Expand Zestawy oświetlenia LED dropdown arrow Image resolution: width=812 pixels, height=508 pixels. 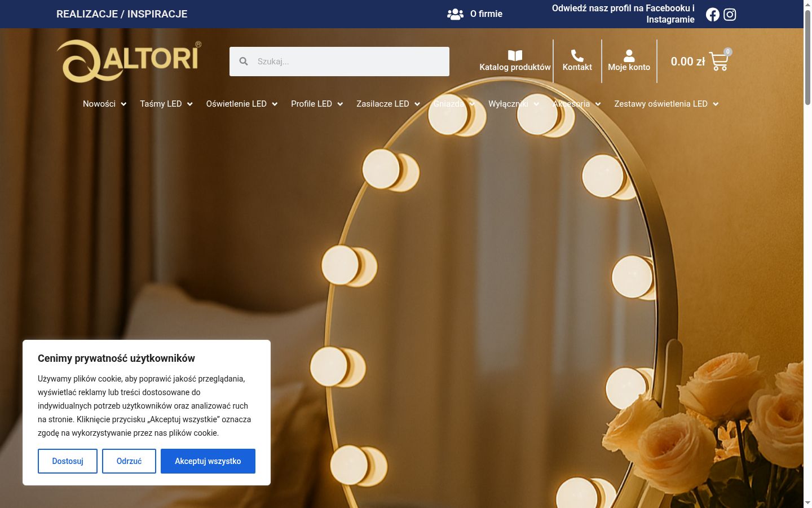(x=716, y=104)
